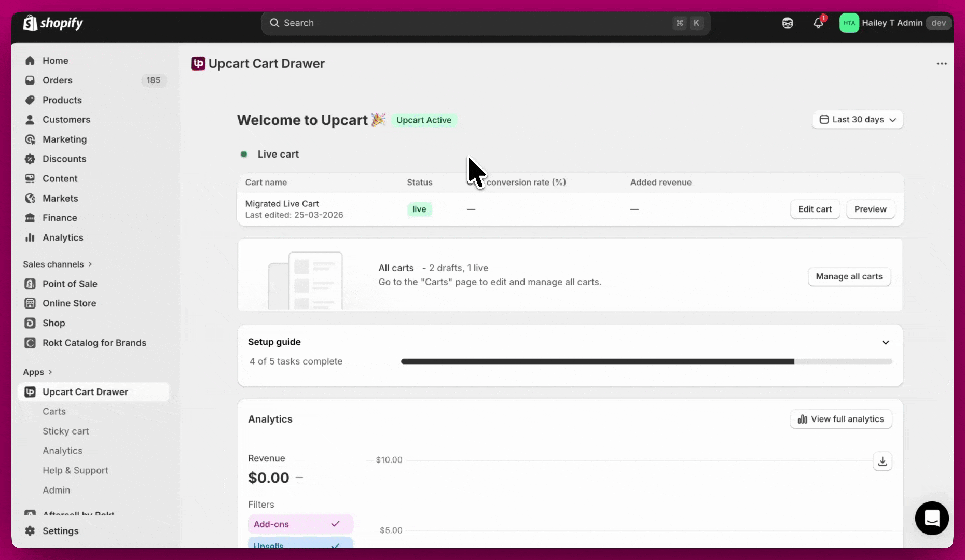Click the Analytics bar chart sidebar icon
Screen dimensions: 965x560
point(30,238)
